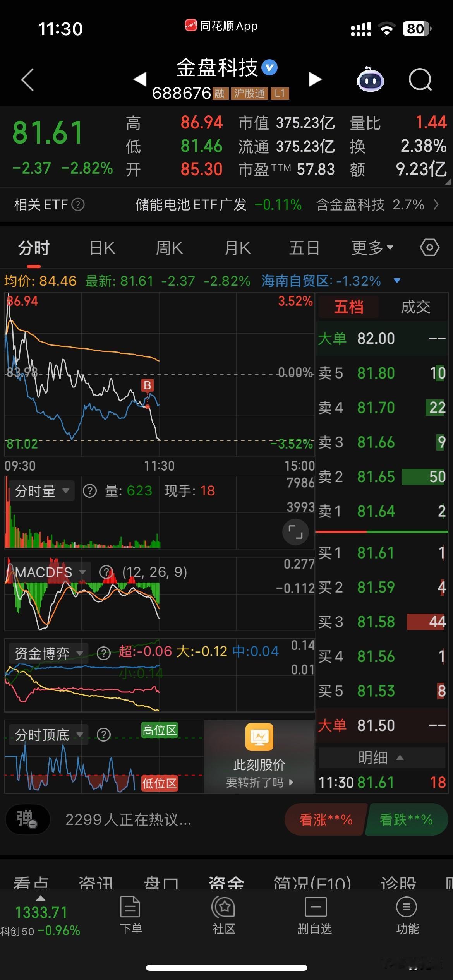Tap 卖5 price 81.80 row
This screenshot has width=453, height=980.
pyautogui.click(x=382, y=373)
